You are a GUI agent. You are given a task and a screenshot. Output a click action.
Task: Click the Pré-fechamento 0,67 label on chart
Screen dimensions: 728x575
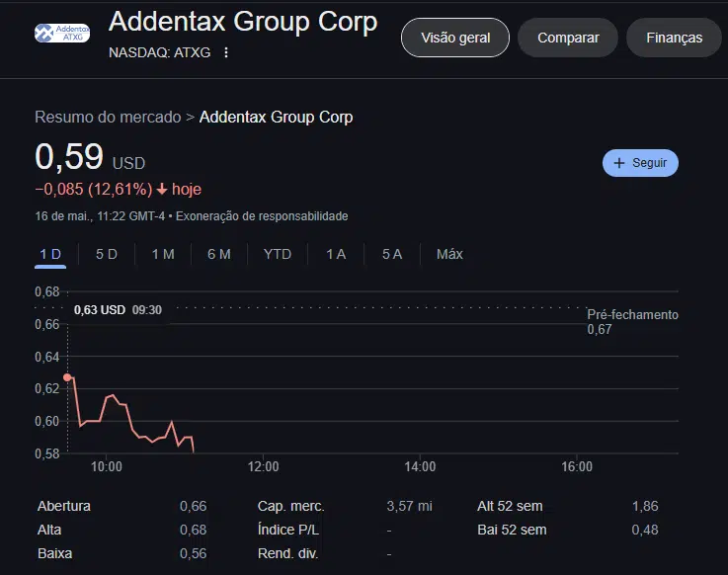[632, 322]
